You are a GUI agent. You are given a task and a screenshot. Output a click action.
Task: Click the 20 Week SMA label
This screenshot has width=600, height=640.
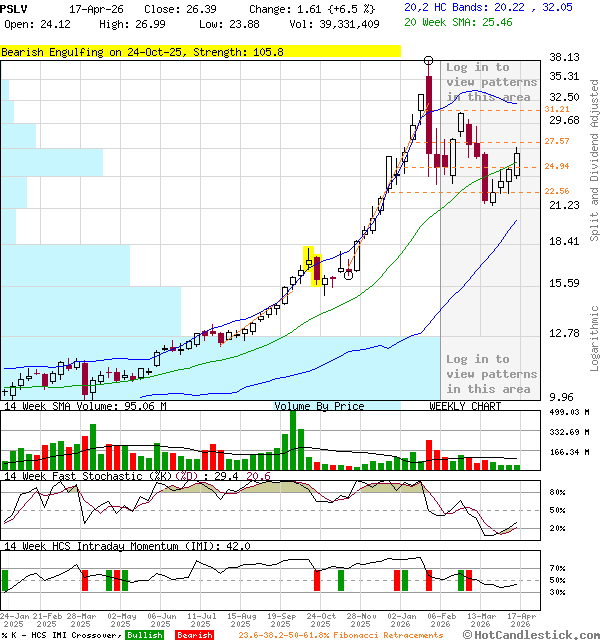tap(457, 23)
